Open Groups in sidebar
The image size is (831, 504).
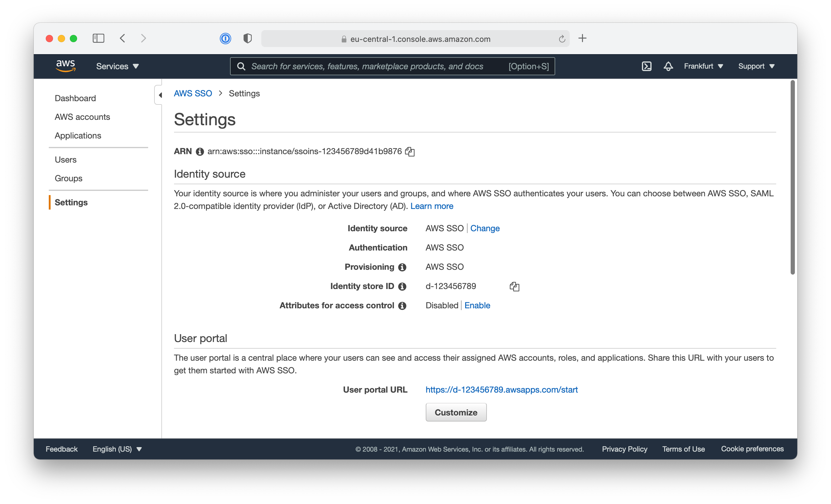(x=68, y=178)
